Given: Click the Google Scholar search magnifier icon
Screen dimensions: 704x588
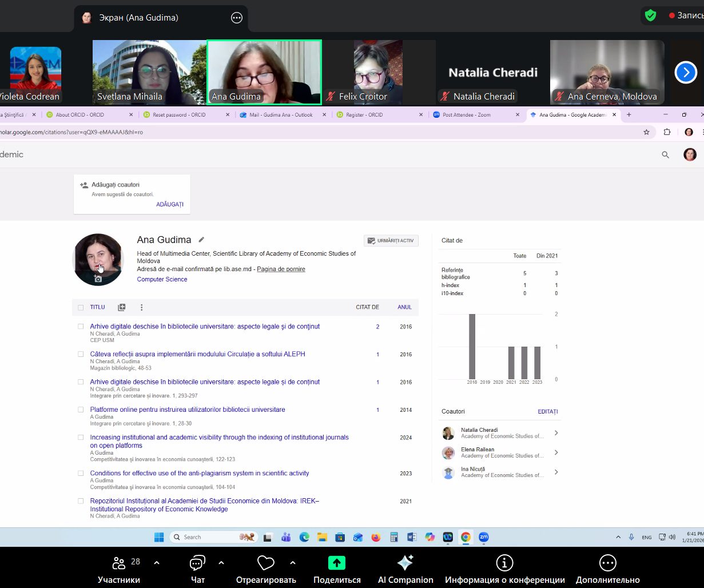Looking at the screenshot, I should 665,154.
